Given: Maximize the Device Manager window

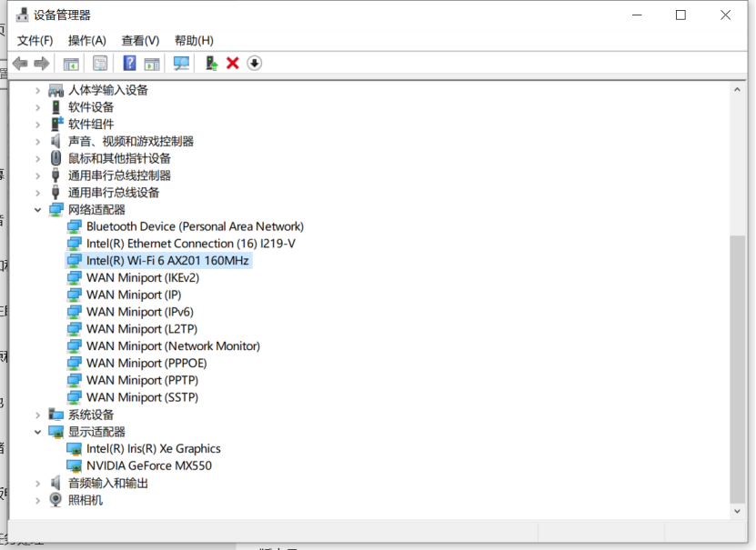Looking at the screenshot, I should click(680, 15).
